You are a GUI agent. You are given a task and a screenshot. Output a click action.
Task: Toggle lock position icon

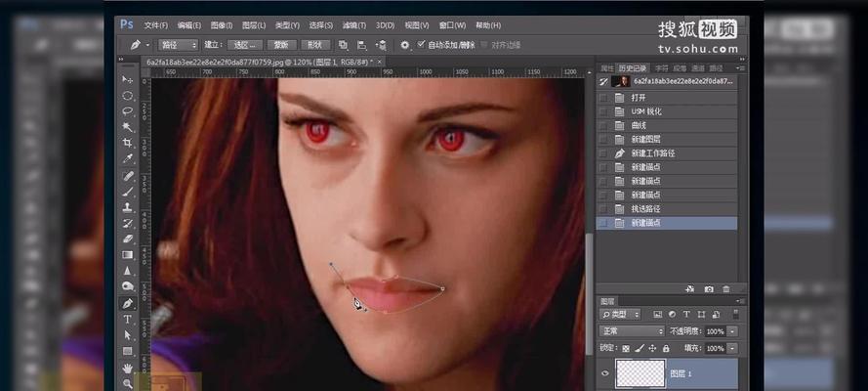tap(652, 348)
